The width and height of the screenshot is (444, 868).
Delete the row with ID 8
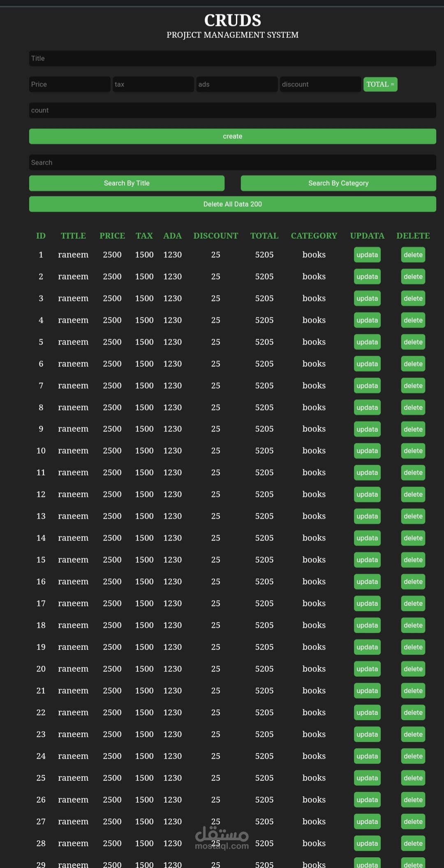click(413, 407)
